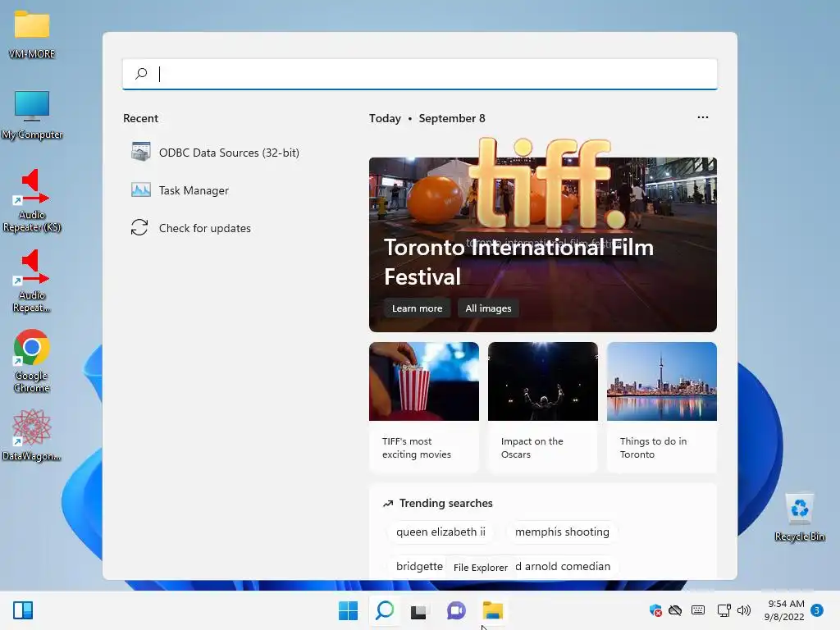Open the Chat taskbar icon
This screenshot has height=630, width=840.
pos(456,610)
